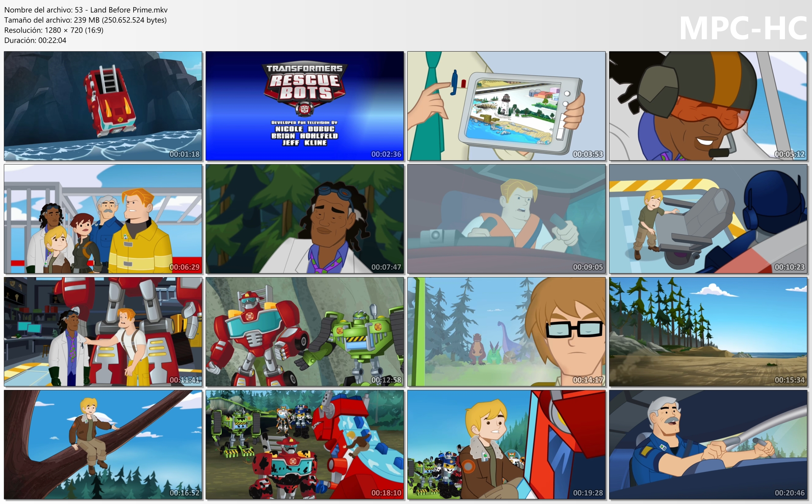Select the tablet lighthouse thumbnail at 00:03:53
This screenshot has width=812, height=504.
tap(507, 106)
